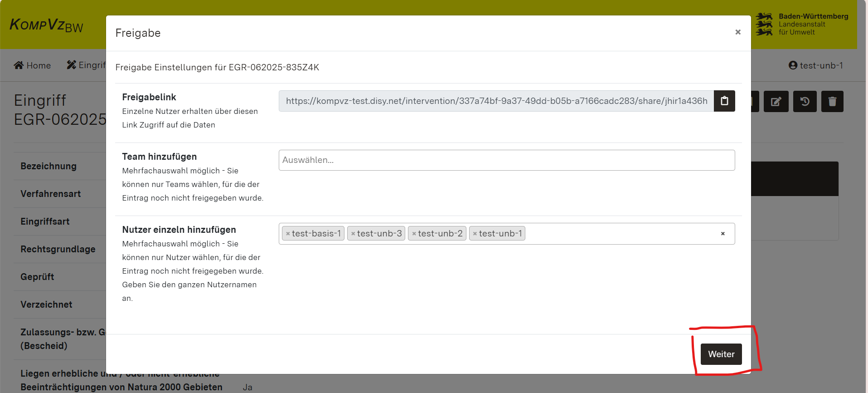The image size is (868, 393).
Task: Open the test-unb-1 user menu
Action: pos(815,65)
